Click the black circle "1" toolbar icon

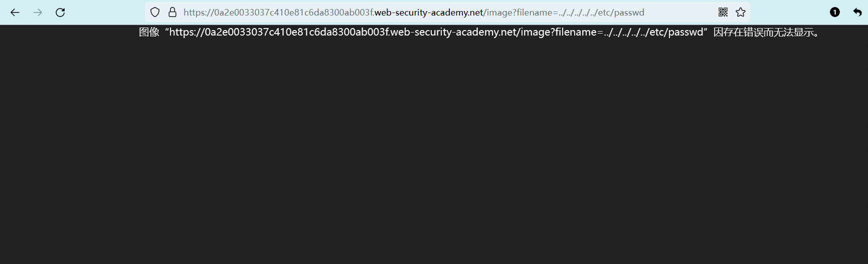point(835,13)
